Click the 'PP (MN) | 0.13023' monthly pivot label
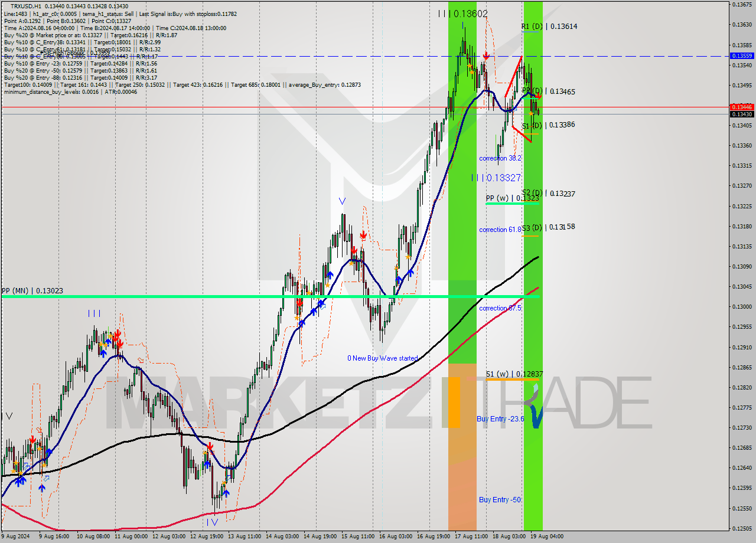The width and height of the screenshot is (756, 543). [x=32, y=291]
